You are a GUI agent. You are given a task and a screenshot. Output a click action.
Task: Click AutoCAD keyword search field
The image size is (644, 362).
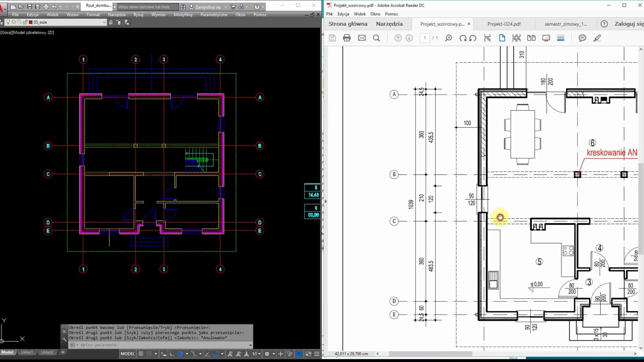point(148,7)
